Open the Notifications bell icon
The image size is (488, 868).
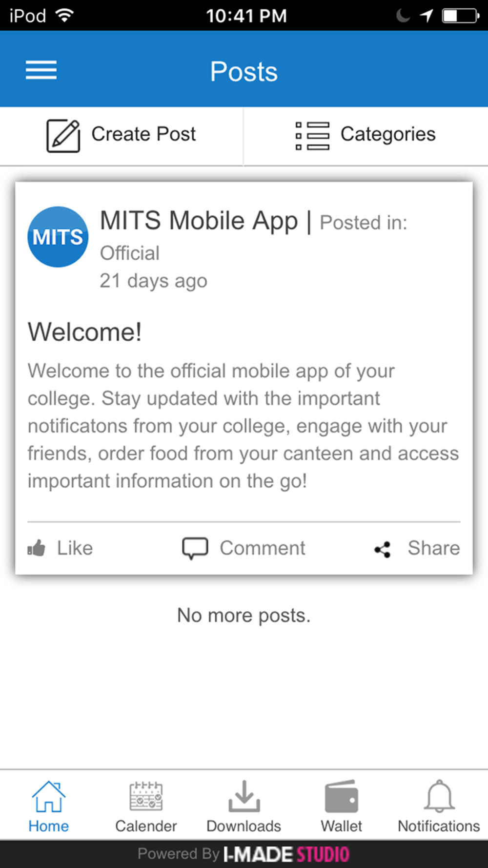click(x=439, y=796)
